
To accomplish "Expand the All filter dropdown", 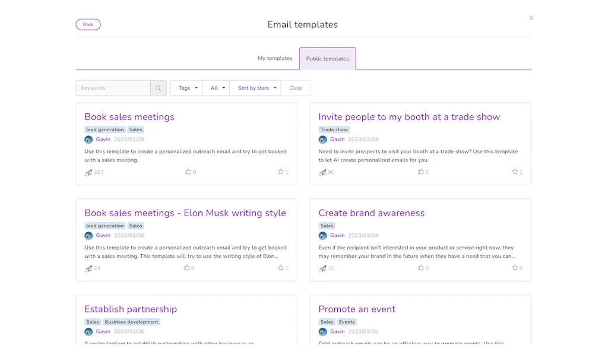I will pos(216,88).
